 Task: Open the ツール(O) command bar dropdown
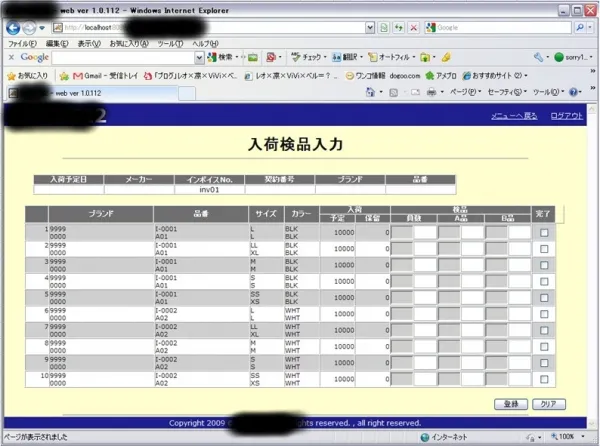(548, 92)
